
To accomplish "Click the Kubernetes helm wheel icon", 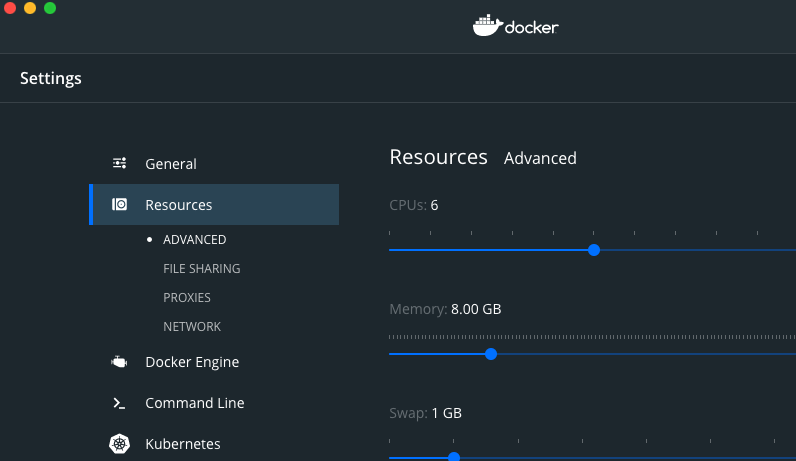I will pos(119,443).
